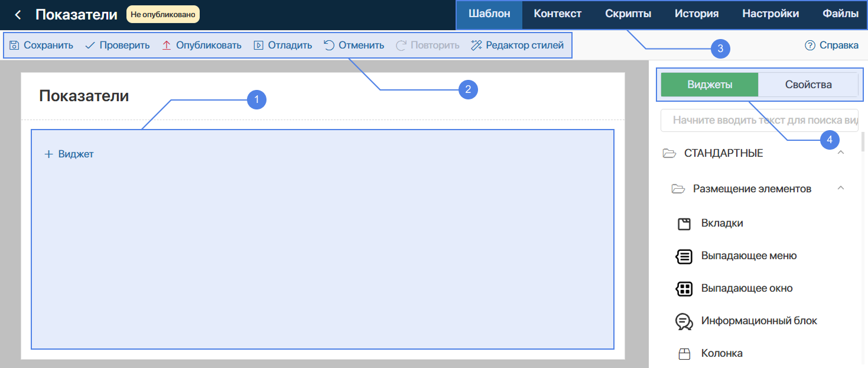Click the Опубликовать upload arrow icon
The width and height of the screenshot is (868, 368).
tap(167, 45)
